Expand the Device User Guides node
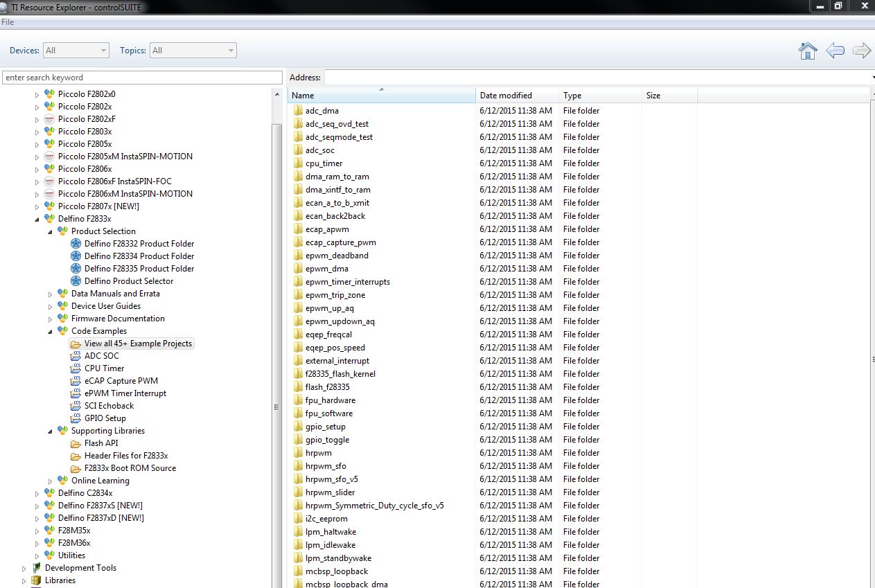Screen dimensions: 875x588 coord(51,306)
